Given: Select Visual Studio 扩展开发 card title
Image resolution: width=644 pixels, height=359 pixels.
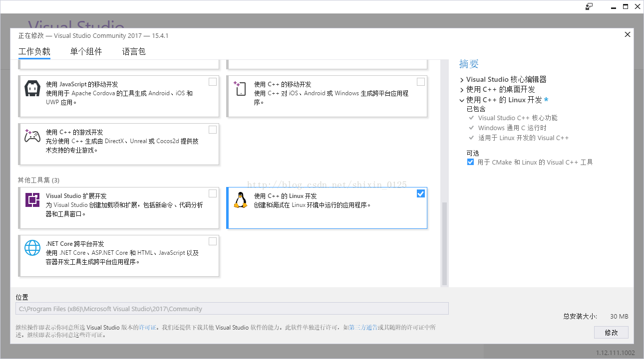Looking at the screenshot, I should coord(76,196).
